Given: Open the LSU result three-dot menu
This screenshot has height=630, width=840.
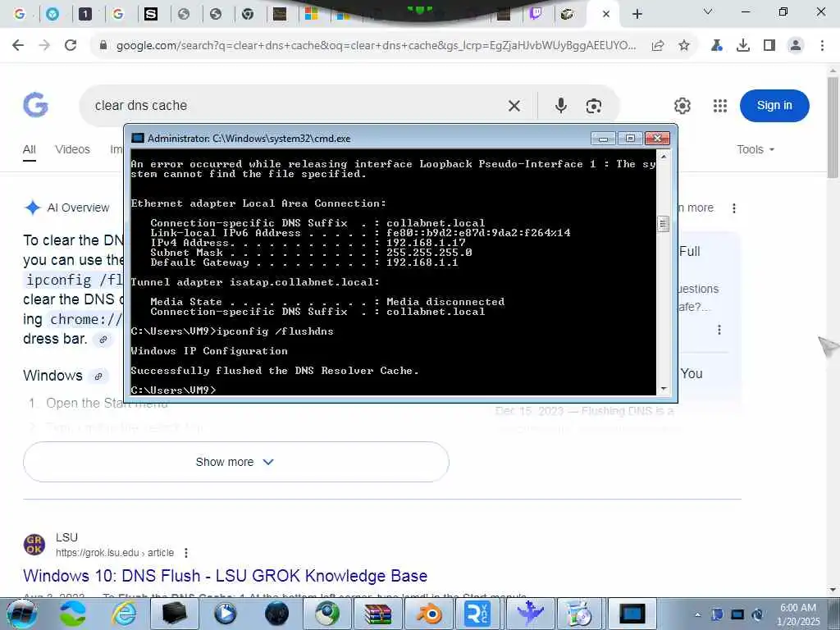Looking at the screenshot, I should (186, 552).
